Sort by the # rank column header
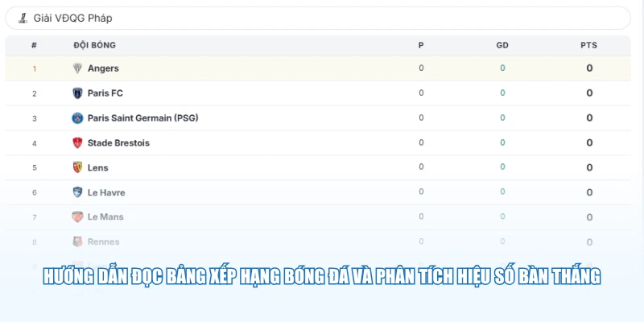This screenshot has height=322, width=644. pos(34,45)
